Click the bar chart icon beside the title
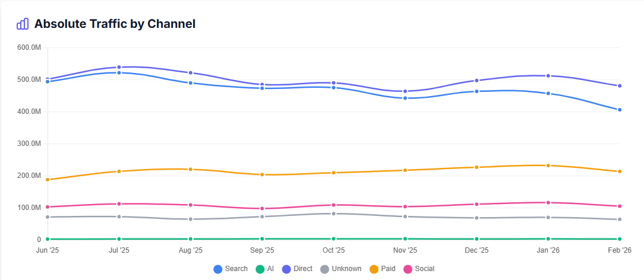644x280 pixels. coord(23,24)
